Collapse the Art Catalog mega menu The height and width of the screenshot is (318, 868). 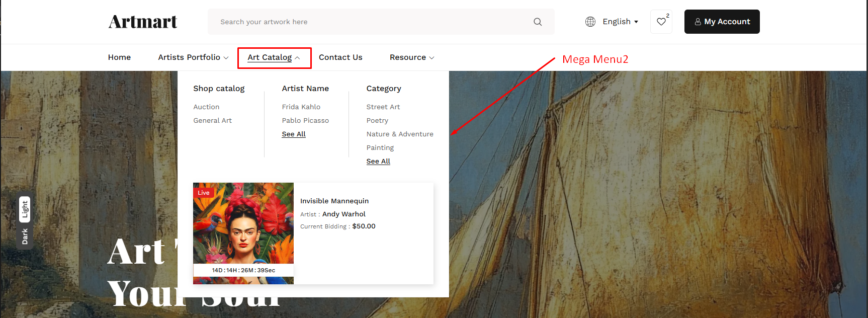tap(274, 57)
